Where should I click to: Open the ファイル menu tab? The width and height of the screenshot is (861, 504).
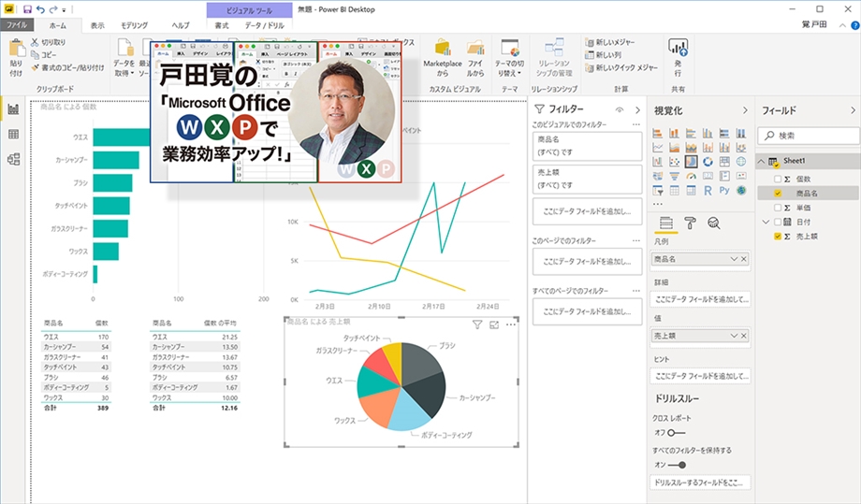(x=17, y=24)
